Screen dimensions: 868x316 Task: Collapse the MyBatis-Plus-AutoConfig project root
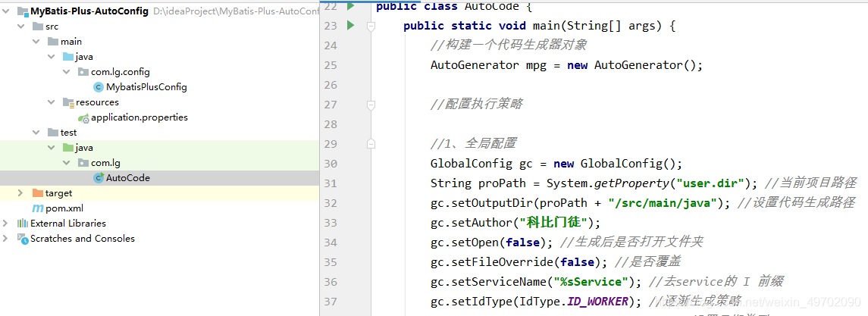5,11
